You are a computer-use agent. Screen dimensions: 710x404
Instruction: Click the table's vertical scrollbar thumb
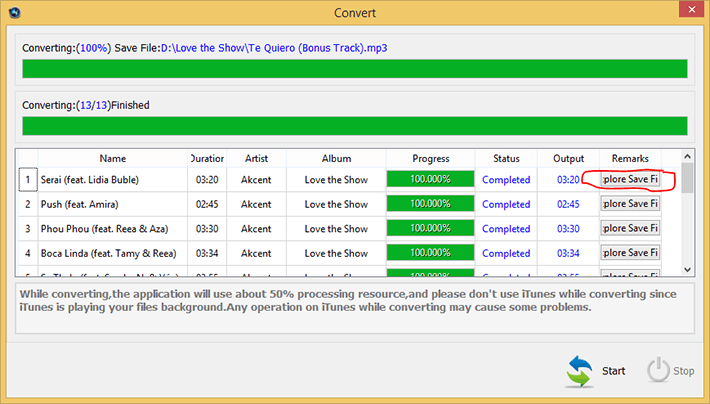pos(687,178)
